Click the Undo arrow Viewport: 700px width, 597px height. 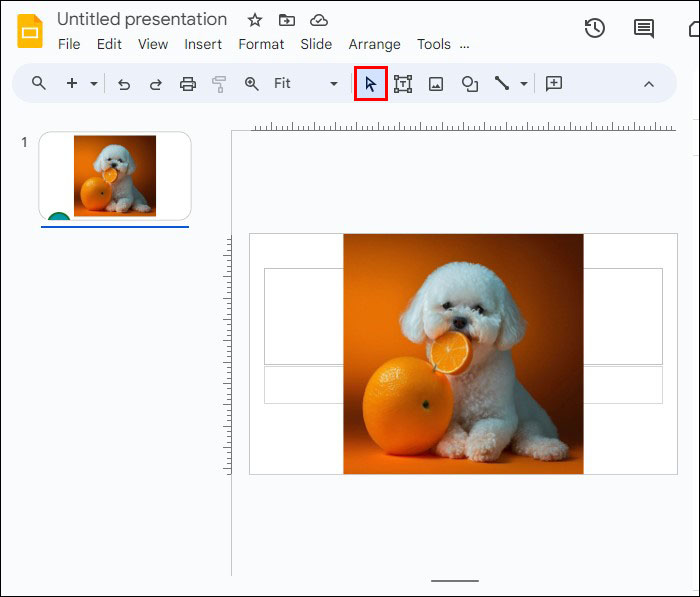tap(124, 84)
